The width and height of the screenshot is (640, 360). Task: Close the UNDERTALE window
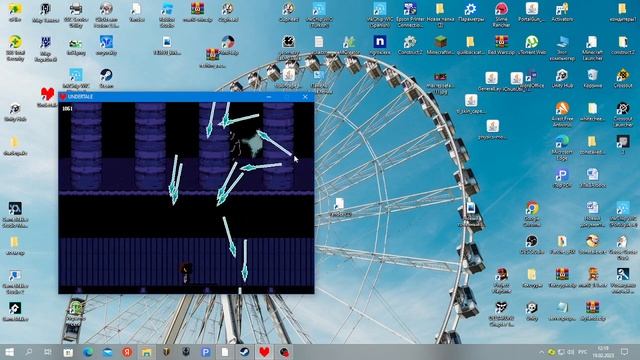coord(305,97)
